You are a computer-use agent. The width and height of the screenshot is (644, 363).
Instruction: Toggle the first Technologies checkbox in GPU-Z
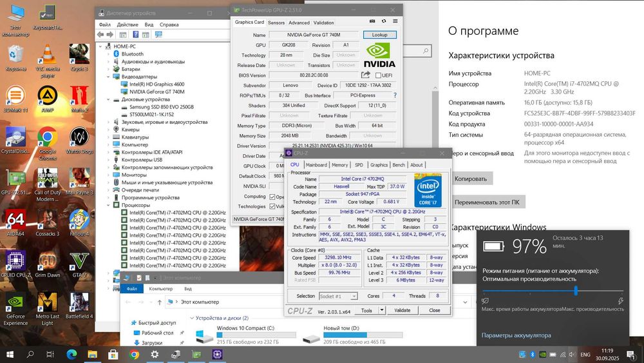272,206
